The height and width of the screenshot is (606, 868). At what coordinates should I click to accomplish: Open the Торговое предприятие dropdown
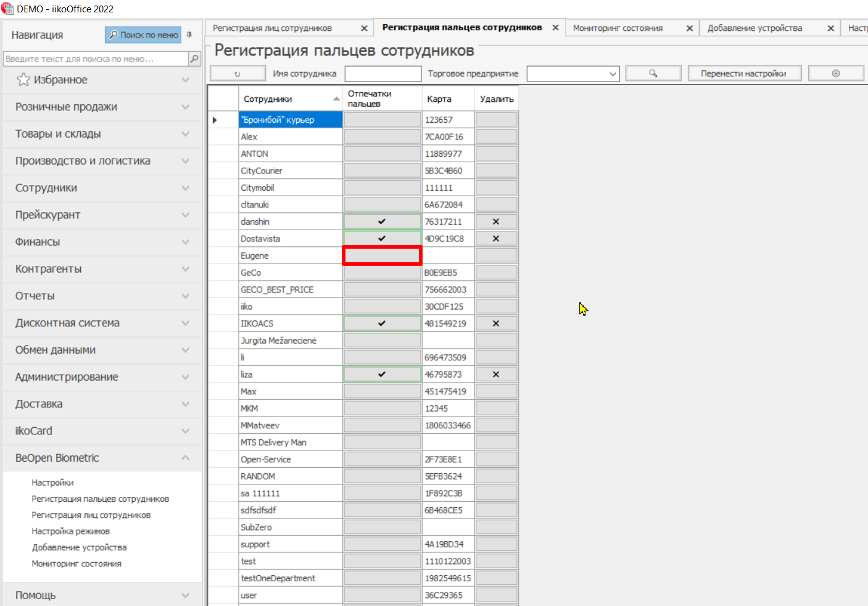pyautogui.click(x=613, y=73)
